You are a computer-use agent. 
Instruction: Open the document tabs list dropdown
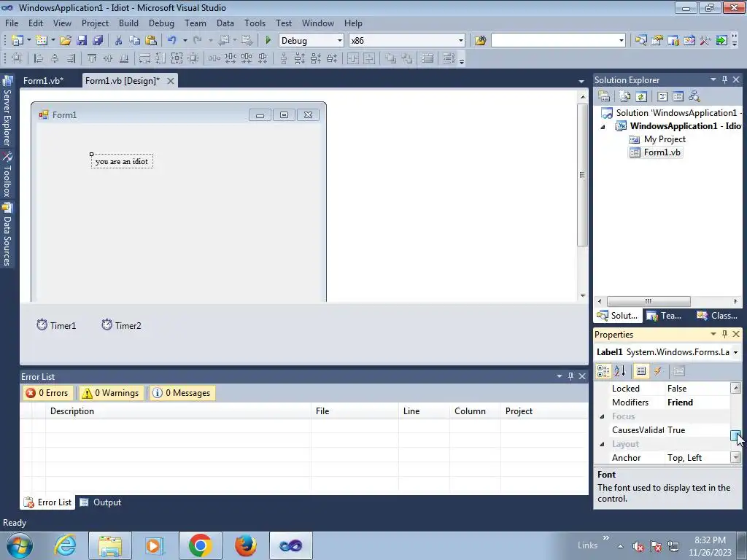(581, 82)
